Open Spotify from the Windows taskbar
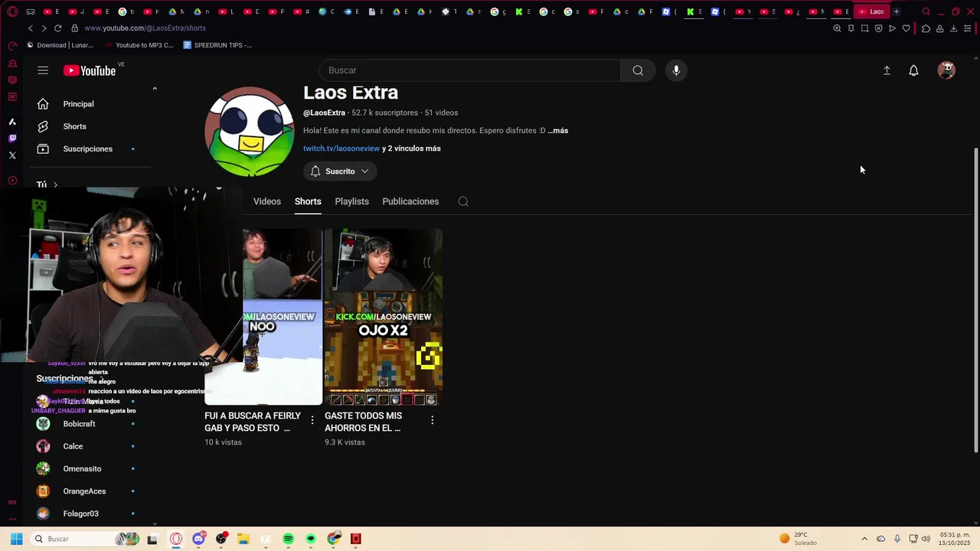Viewport: 980px width, 551px height. point(289,539)
